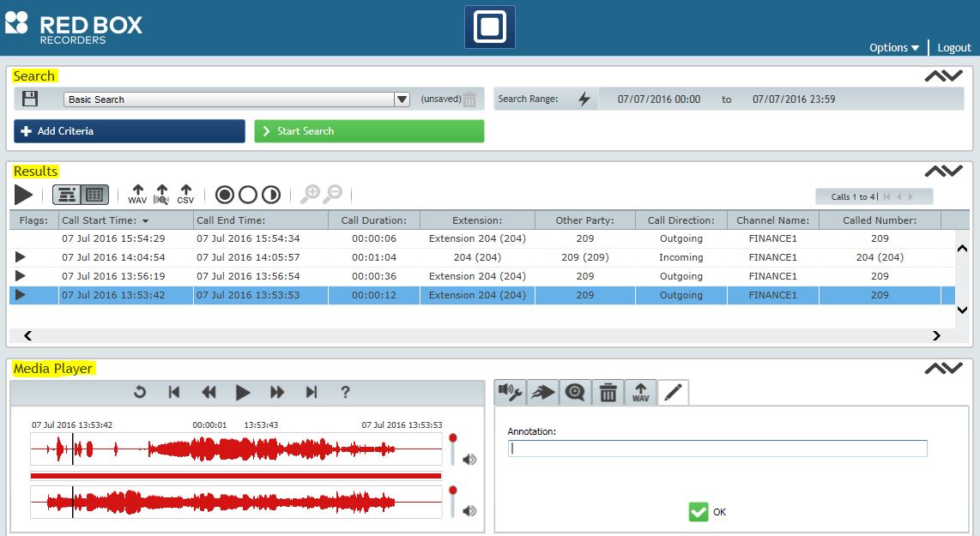Viewport: 980px width, 536px height.
Task: Open the Basic Search dropdown
Action: (401, 99)
